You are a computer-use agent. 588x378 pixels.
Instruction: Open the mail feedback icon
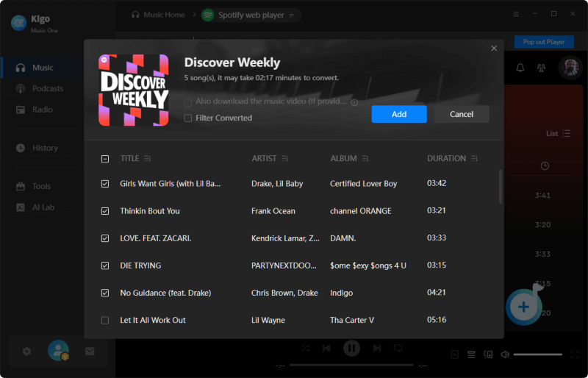[x=90, y=352]
